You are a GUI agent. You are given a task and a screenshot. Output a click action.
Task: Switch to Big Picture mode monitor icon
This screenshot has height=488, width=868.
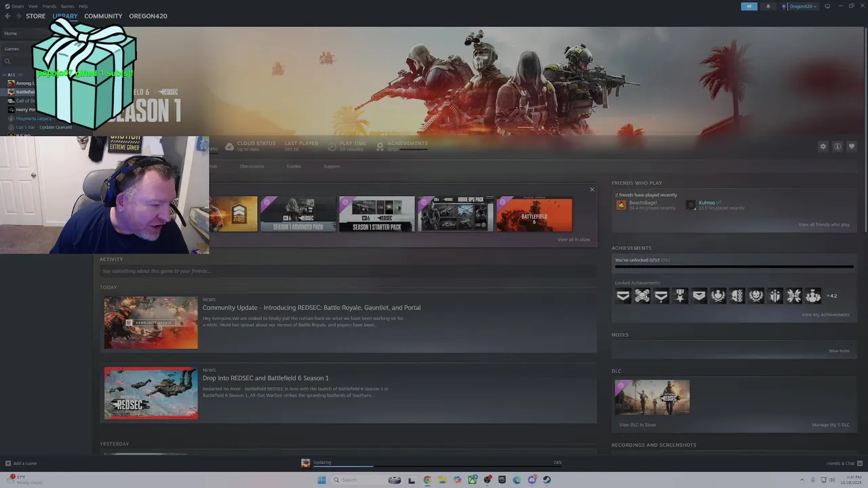tap(827, 6)
